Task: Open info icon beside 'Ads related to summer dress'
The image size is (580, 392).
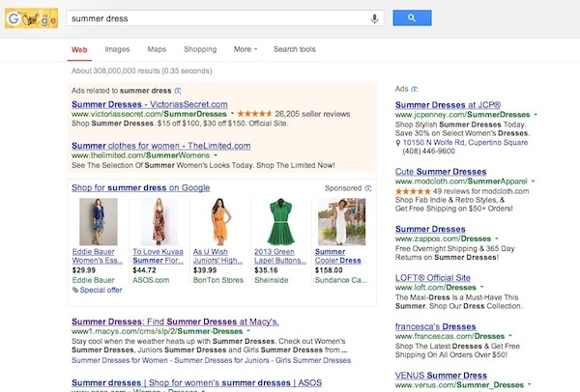Action: [x=178, y=91]
